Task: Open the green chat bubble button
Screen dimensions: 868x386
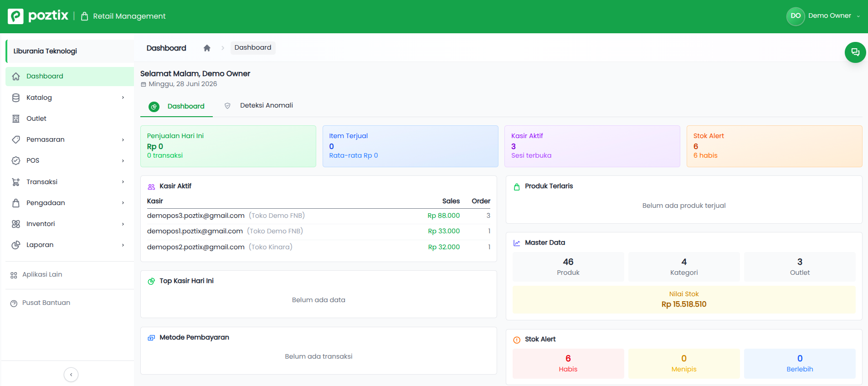Action: (x=855, y=52)
